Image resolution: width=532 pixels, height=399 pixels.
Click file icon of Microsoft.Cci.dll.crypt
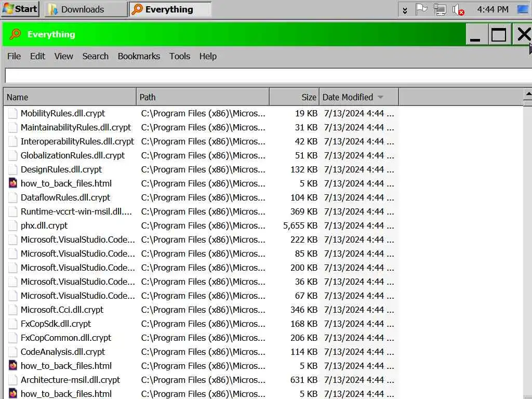pos(13,310)
